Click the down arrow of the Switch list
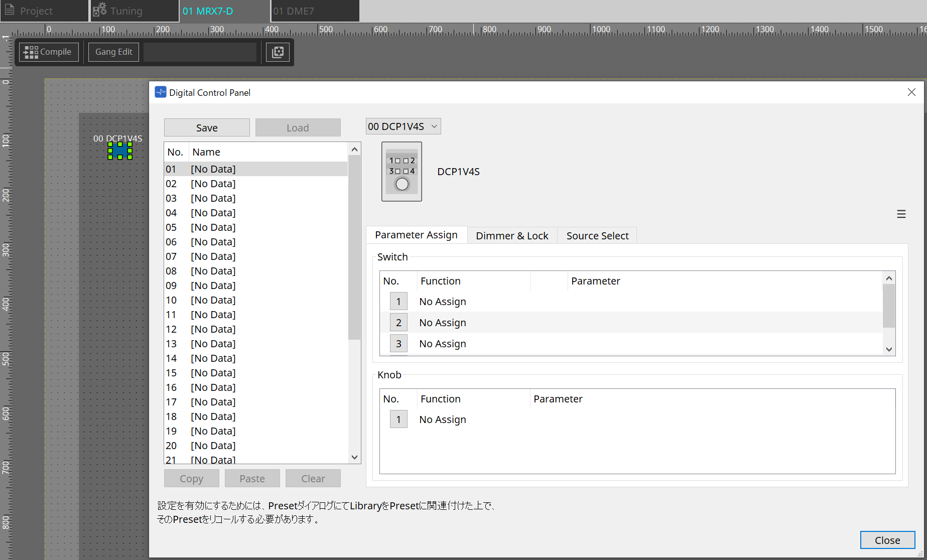This screenshot has height=560, width=927. coord(889,349)
